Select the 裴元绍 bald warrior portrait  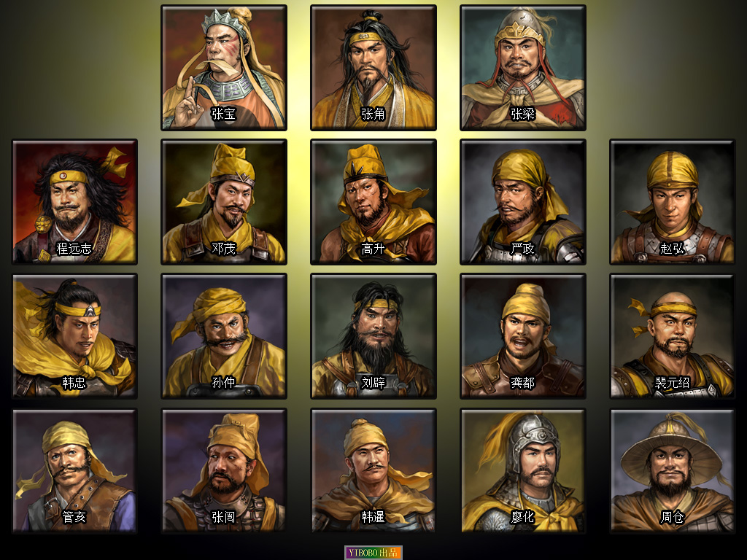[x=672, y=336]
